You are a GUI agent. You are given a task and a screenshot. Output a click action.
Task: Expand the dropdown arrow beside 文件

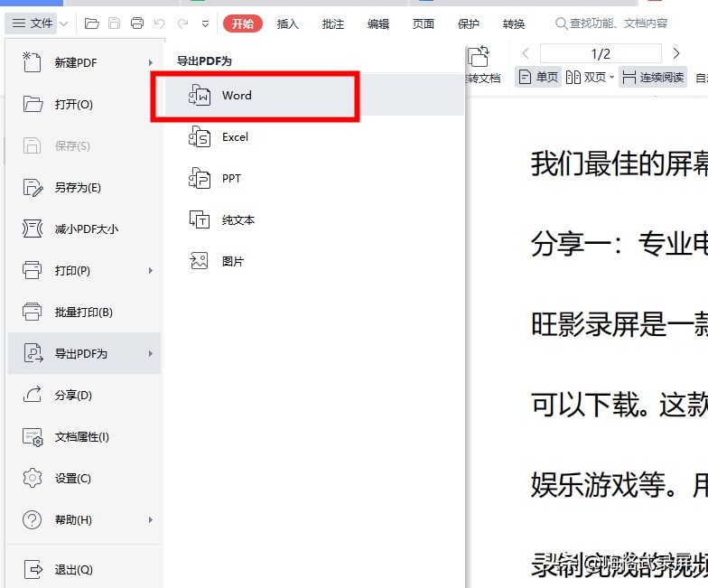(63, 23)
